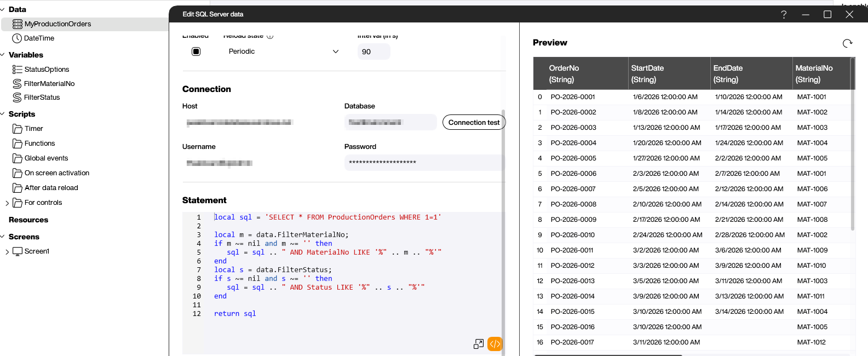This screenshot has width=868, height=356.
Task: Click the Connection section heading
Action: 206,89
